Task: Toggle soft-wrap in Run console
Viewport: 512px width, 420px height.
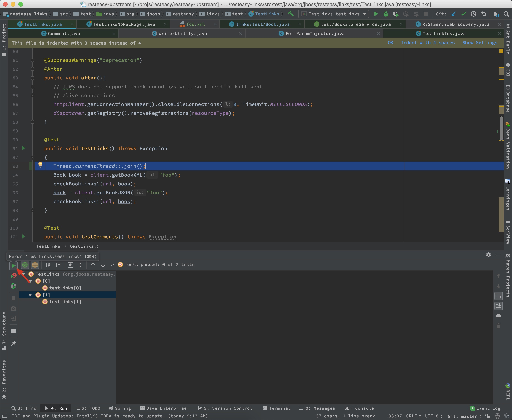Action: point(498,296)
